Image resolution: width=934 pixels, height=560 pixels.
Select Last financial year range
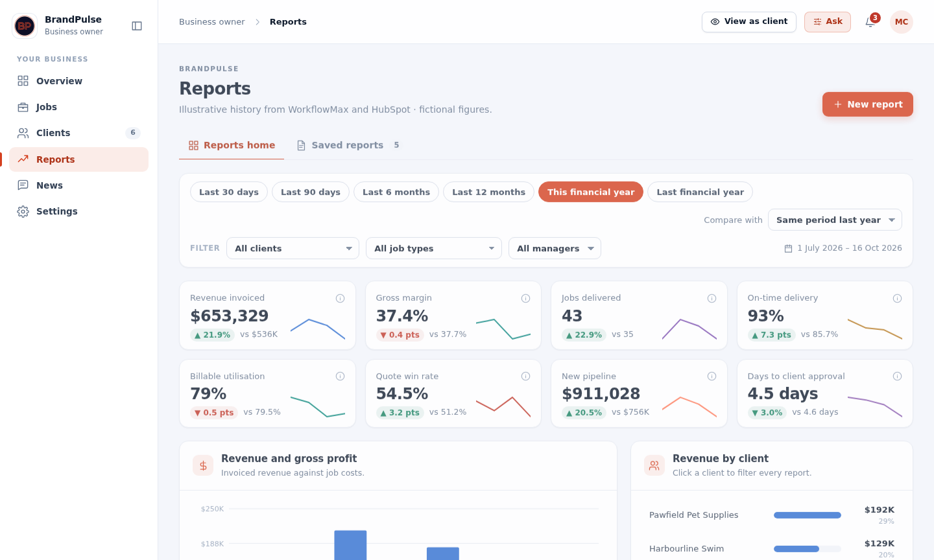click(x=700, y=192)
